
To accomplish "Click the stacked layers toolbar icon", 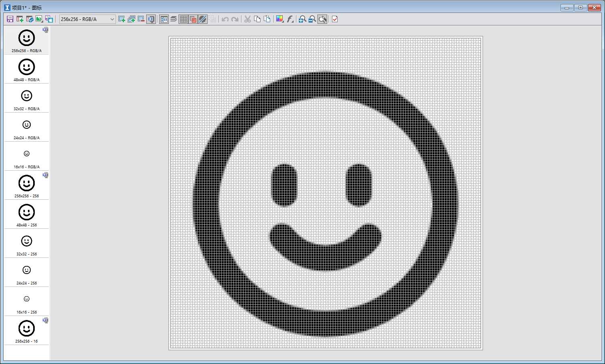I will [x=174, y=19].
